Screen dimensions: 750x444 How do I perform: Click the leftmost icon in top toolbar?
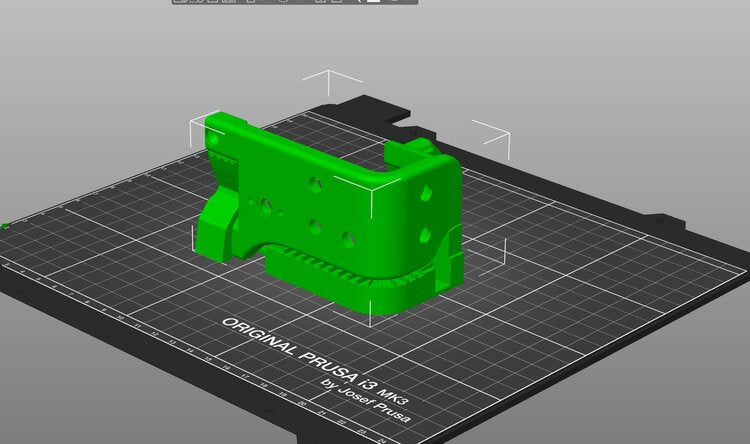(181, 2)
